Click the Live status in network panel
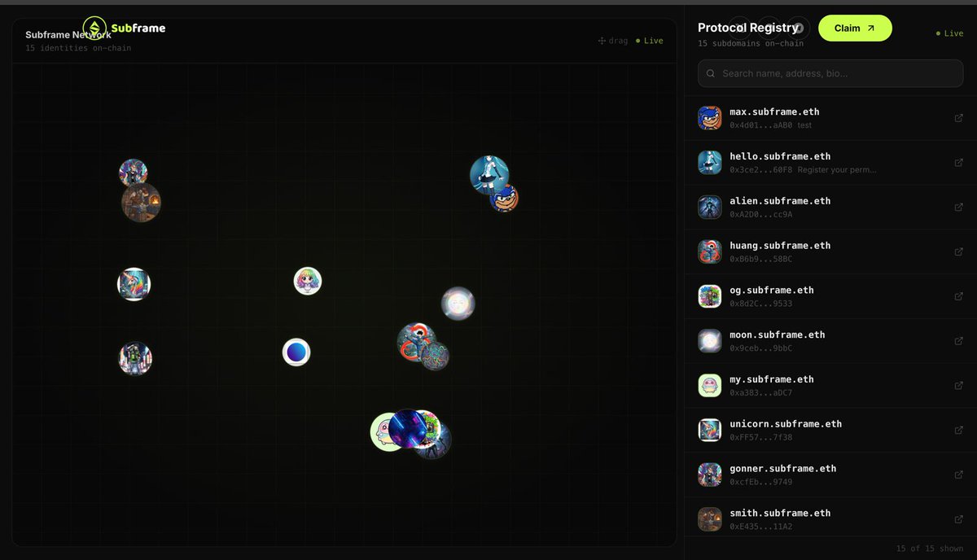This screenshot has height=560, width=977. (x=650, y=41)
